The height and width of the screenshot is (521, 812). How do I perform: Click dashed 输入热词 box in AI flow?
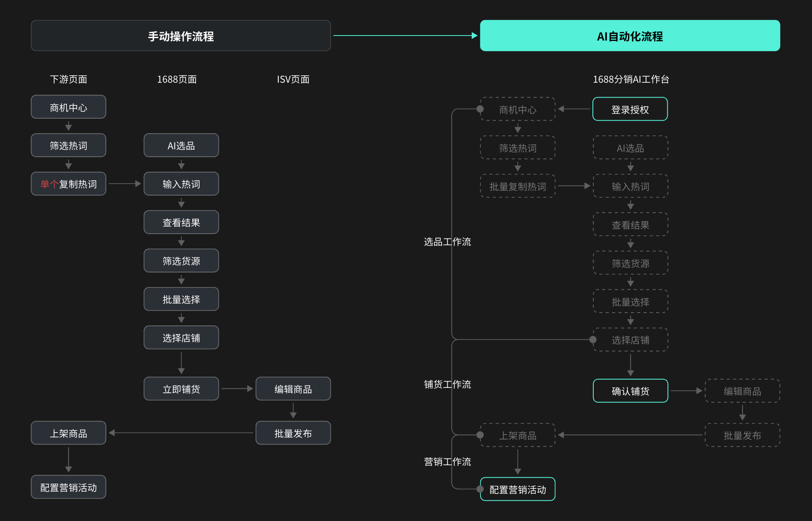[630, 186]
